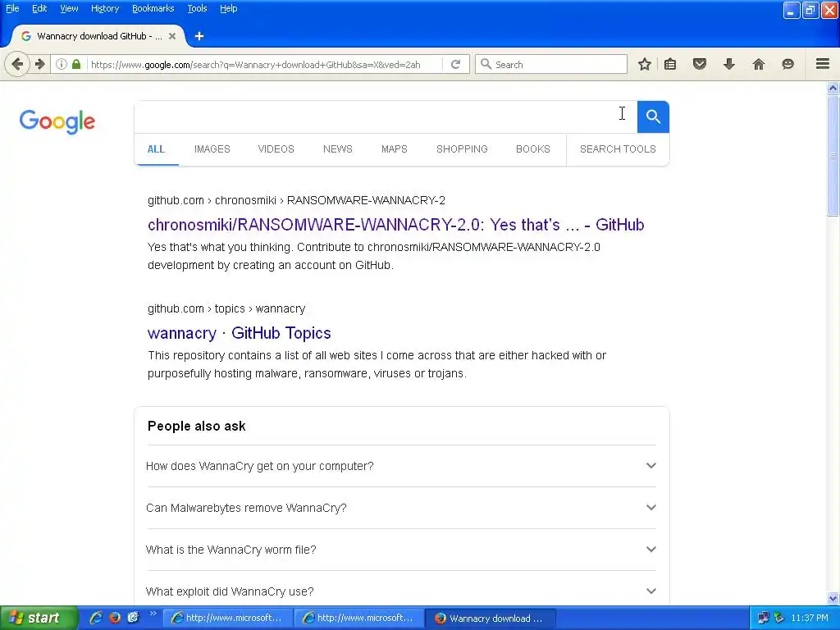Go back with the back arrow button
The height and width of the screenshot is (630, 840).
pos(17,64)
